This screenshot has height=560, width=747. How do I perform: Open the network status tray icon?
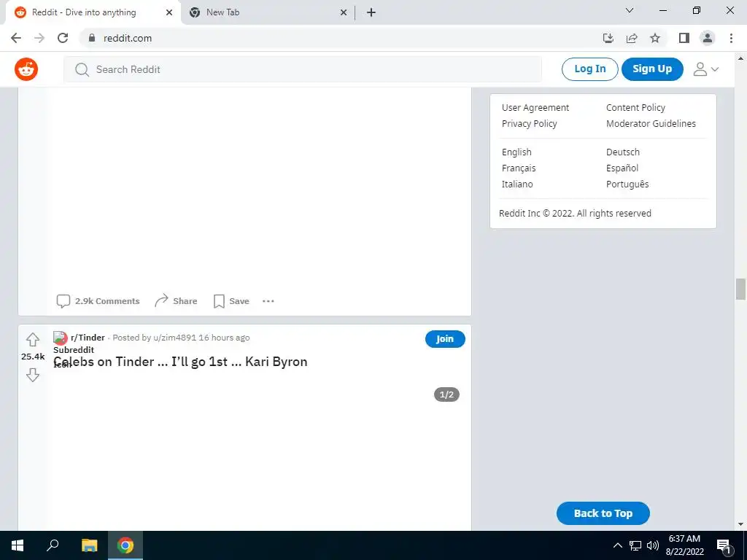[635, 545]
